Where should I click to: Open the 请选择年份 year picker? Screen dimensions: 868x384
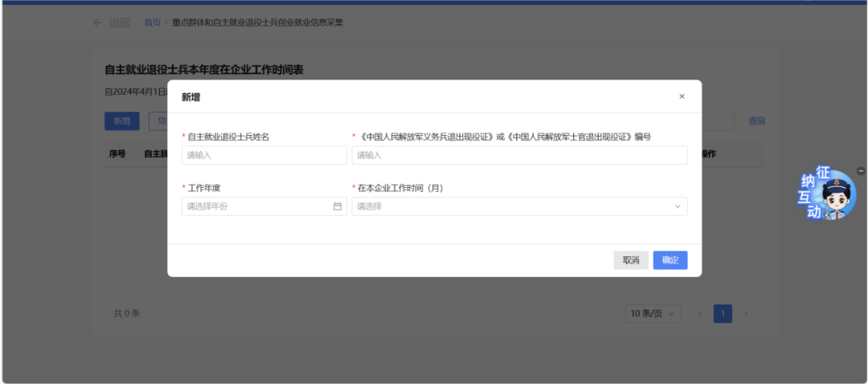point(257,206)
